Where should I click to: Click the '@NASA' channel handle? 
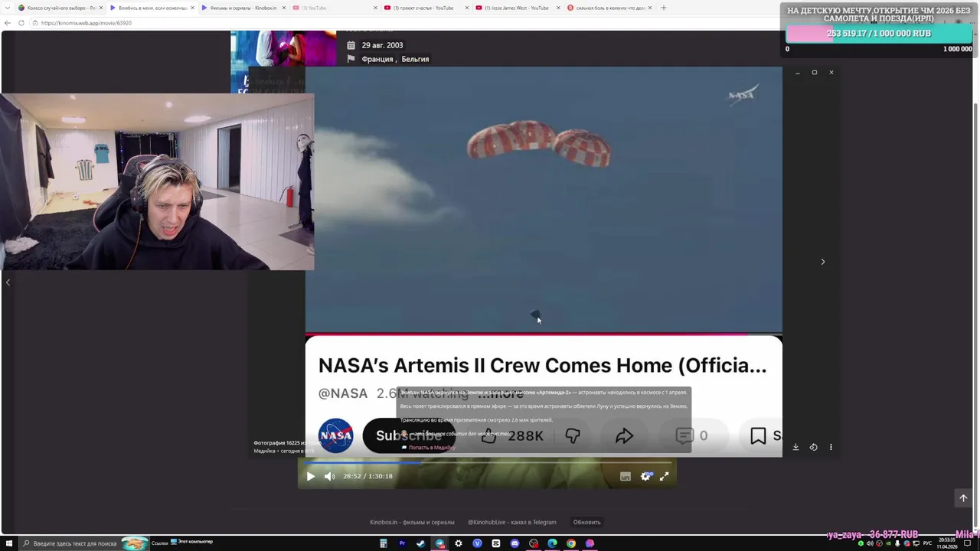click(x=343, y=393)
